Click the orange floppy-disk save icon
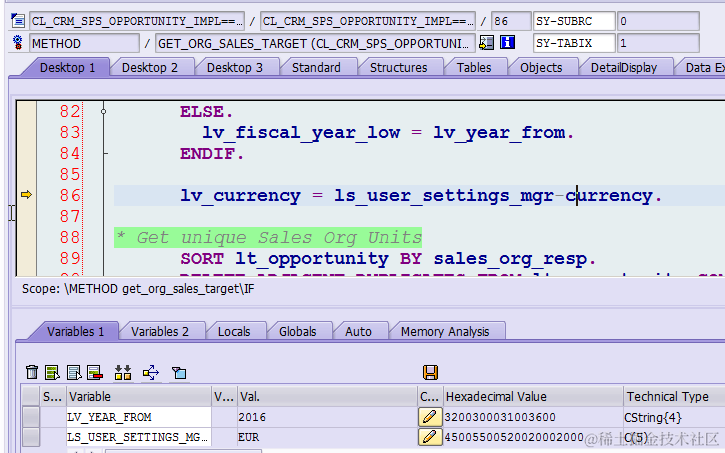This screenshot has height=453, width=725. [430, 372]
